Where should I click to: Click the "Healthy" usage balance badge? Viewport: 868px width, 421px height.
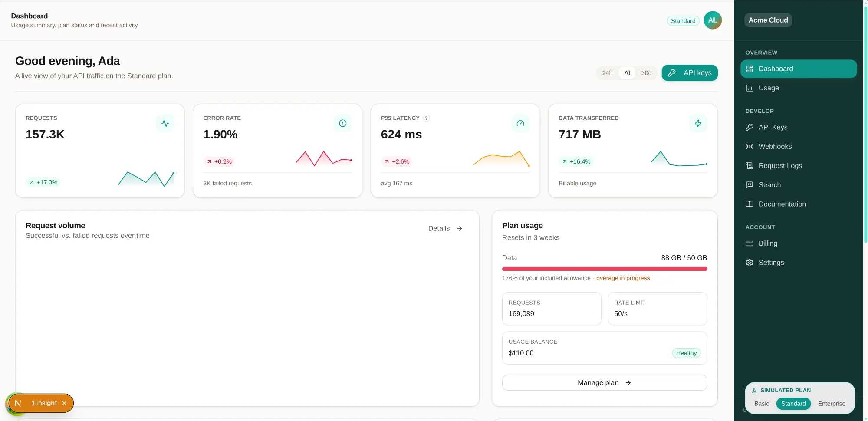coord(686,353)
